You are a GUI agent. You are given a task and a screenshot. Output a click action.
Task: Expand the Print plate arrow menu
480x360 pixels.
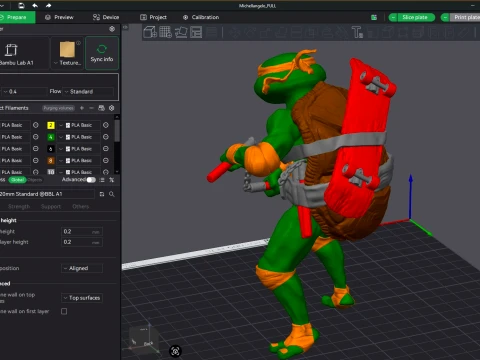(445, 17)
